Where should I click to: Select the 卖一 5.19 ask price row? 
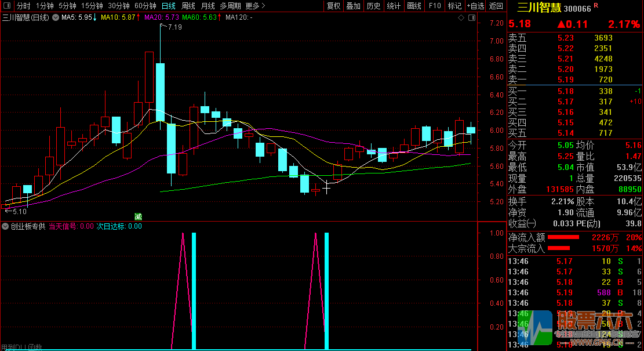(x=565, y=79)
